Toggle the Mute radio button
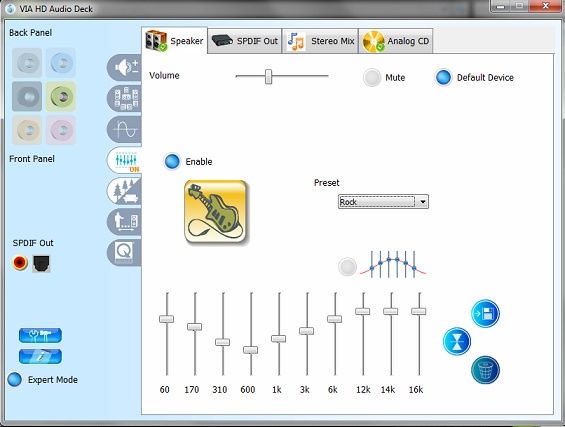This screenshot has height=427, width=565. (372, 77)
